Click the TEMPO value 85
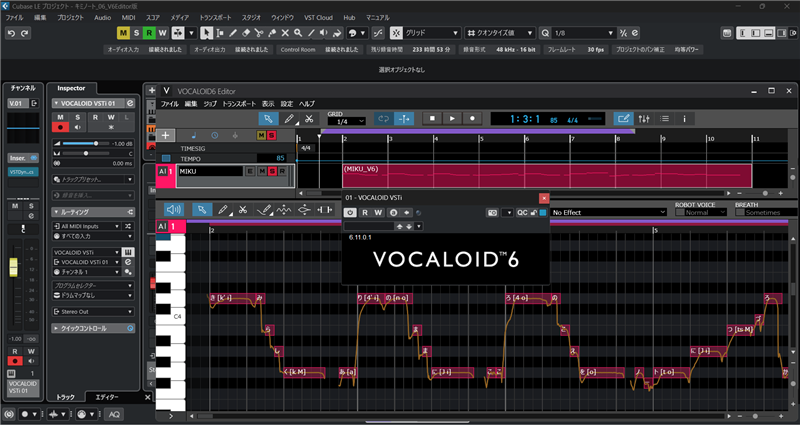This screenshot has height=425, width=800. pyautogui.click(x=280, y=159)
